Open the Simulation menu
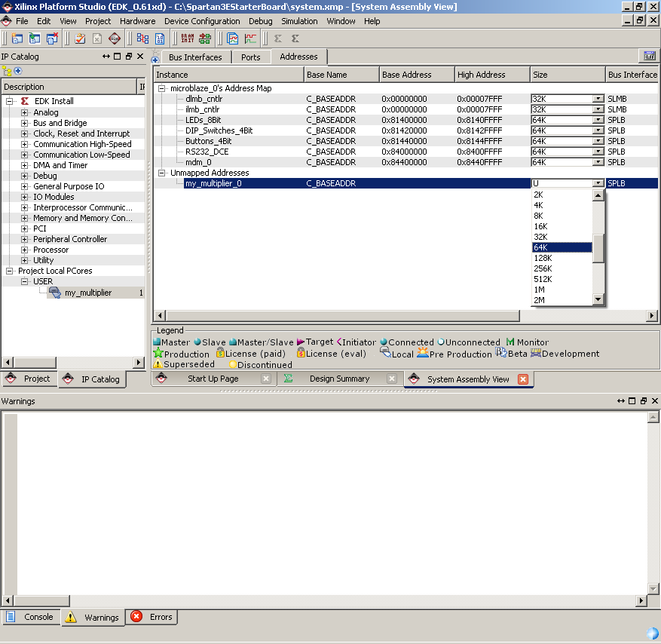This screenshot has height=644, width=661. pos(299,21)
